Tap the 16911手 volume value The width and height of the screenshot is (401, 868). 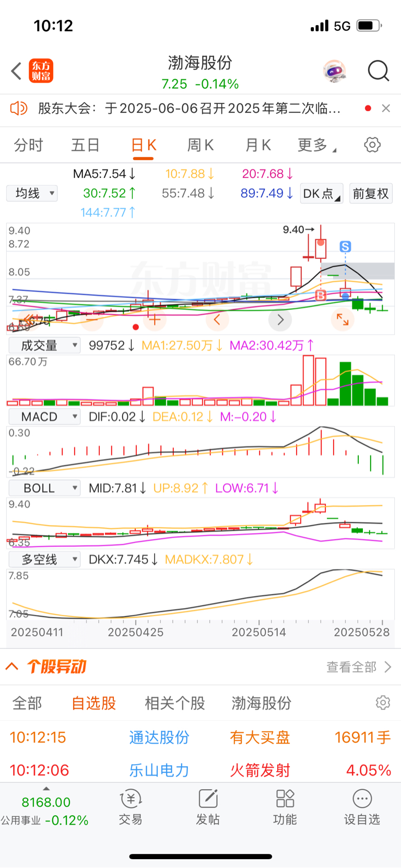coord(362,738)
